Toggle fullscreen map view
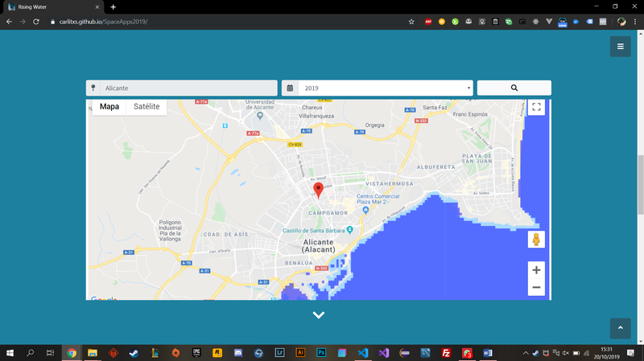644x361 pixels. pyautogui.click(x=536, y=107)
